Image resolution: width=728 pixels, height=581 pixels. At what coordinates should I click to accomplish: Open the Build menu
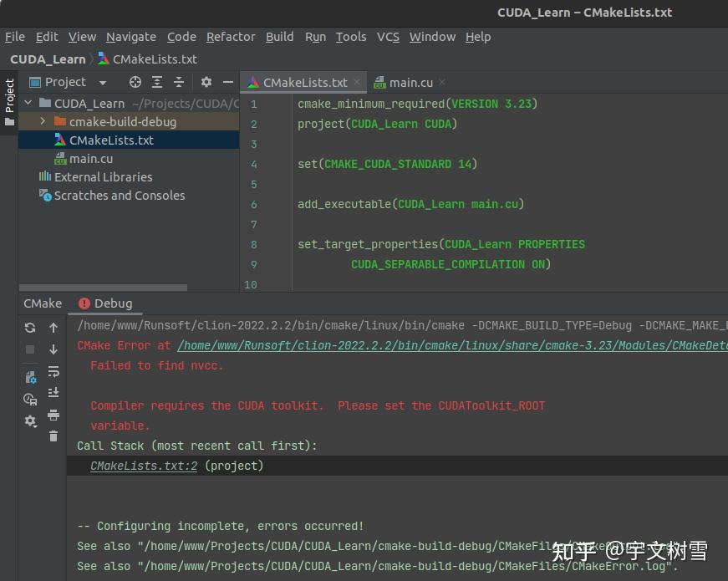(x=279, y=37)
